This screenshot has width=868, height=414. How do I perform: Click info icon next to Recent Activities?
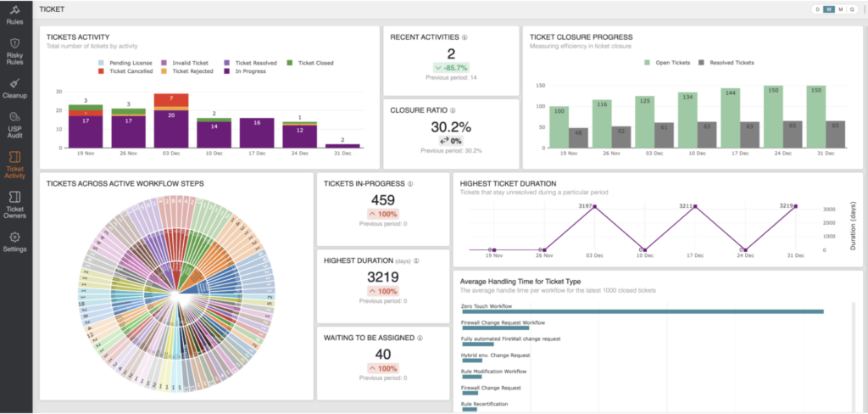(465, 37)
